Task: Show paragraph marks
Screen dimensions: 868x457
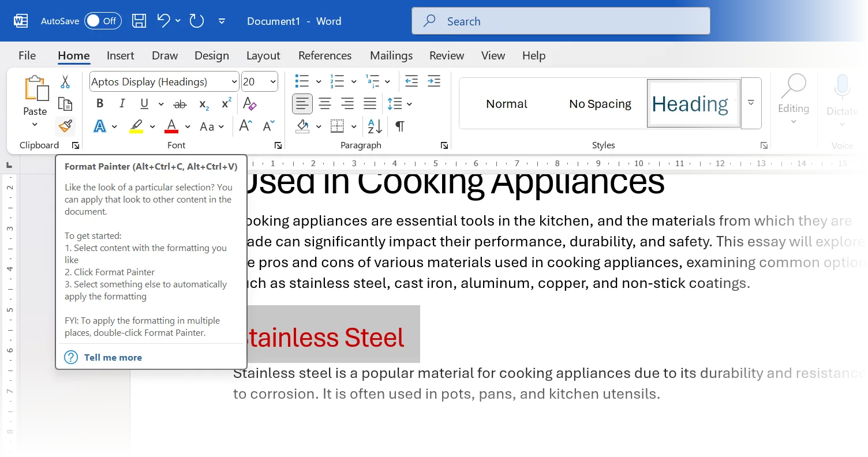Action: (x=400, y=126)
